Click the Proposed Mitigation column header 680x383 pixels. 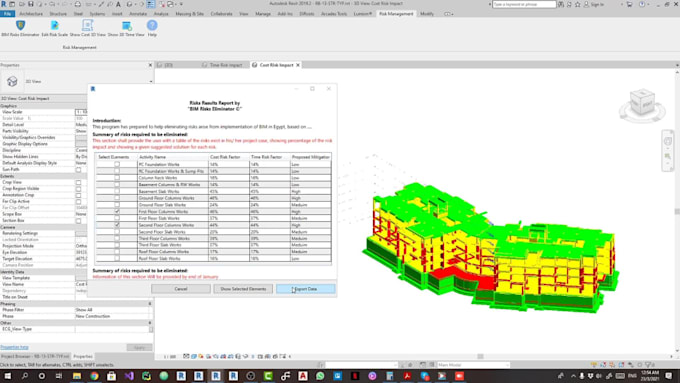pyautogui.click(x=311, y=157)
